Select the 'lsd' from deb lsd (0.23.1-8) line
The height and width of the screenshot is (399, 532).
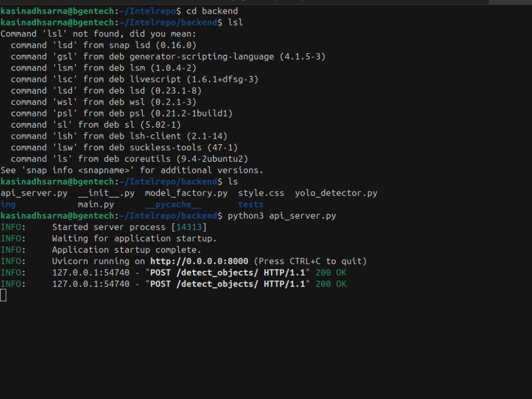[106, 91]
